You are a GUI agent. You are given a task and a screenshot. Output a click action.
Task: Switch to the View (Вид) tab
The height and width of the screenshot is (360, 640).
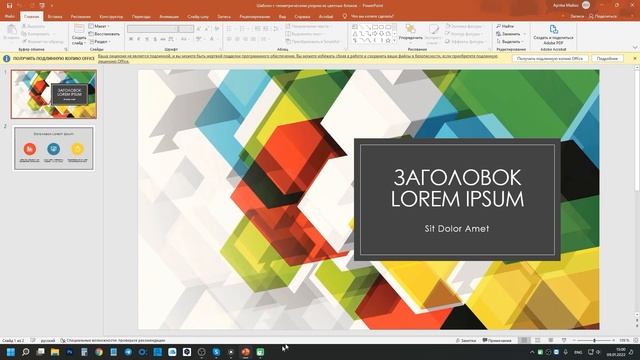pos(282,17)
